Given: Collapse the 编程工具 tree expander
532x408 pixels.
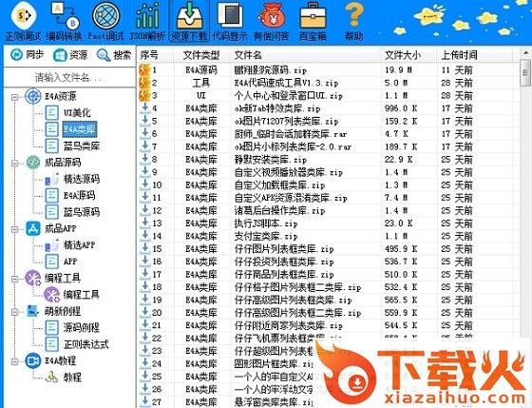Looking at the screenshot, I should tap(14, 279).
